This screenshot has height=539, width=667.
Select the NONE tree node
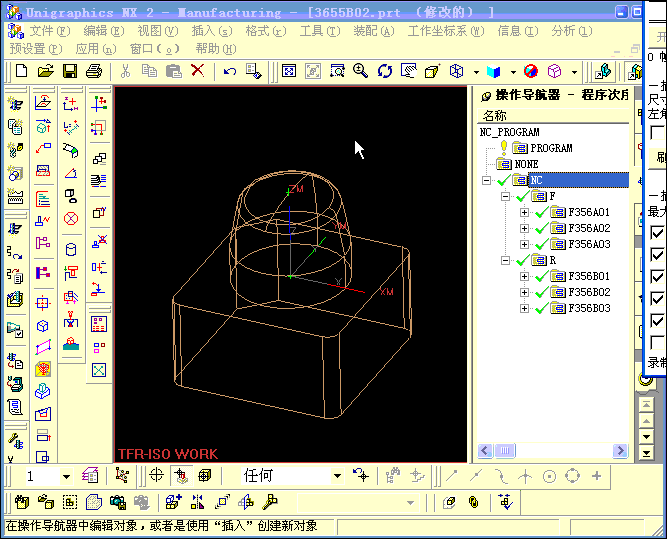click(526, 164)
